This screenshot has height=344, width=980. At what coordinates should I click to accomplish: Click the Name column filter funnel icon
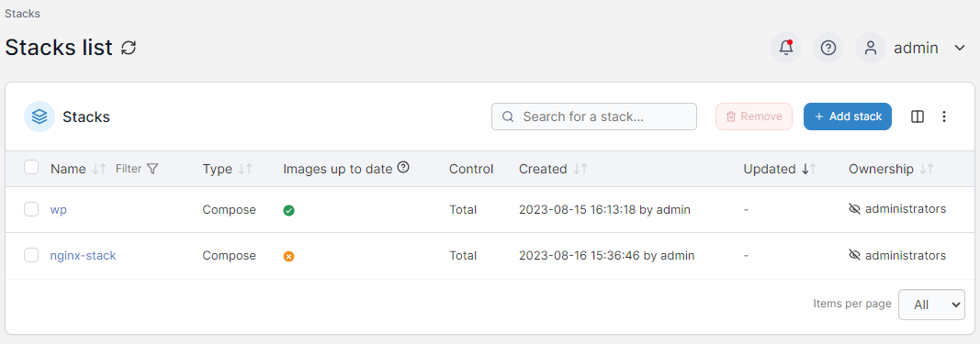pos(152,169)
